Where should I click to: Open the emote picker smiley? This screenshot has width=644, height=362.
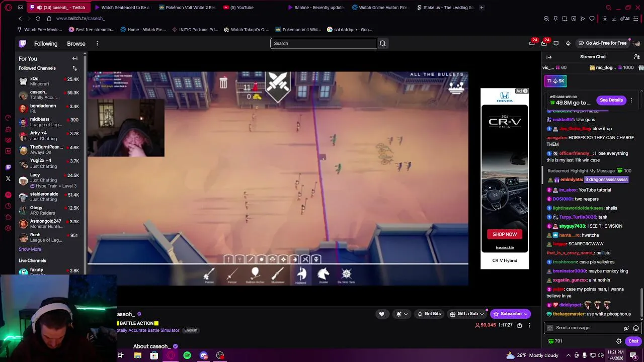[636, 328]
